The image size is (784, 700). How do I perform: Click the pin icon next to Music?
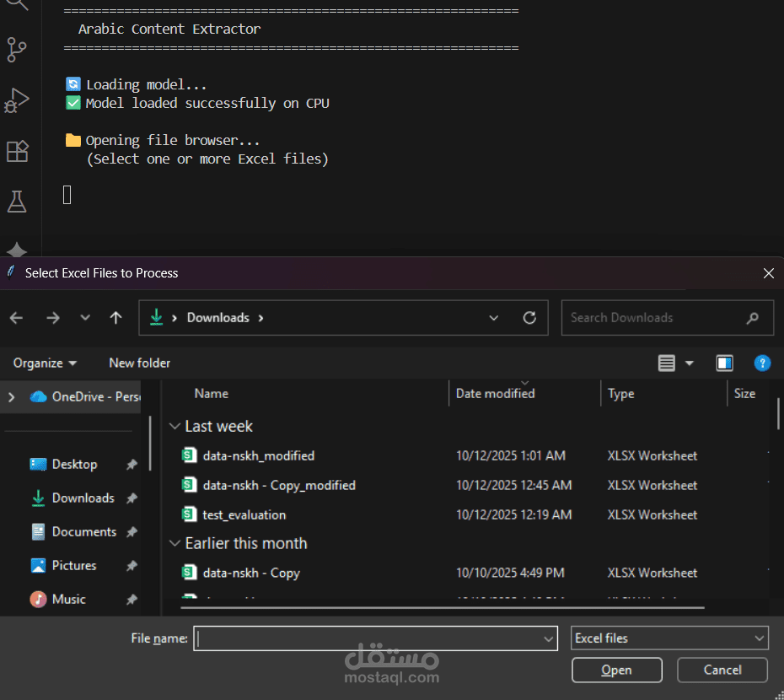click(132, 599)
